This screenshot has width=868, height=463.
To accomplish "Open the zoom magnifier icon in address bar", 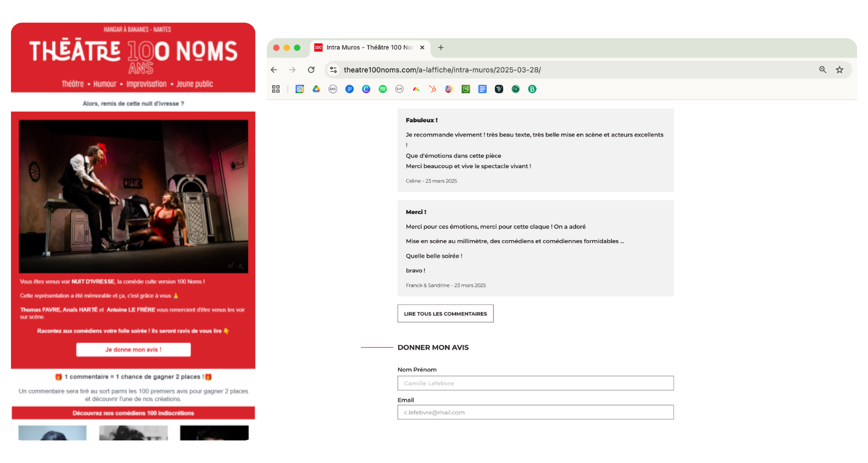I will (x=823, y=70).
